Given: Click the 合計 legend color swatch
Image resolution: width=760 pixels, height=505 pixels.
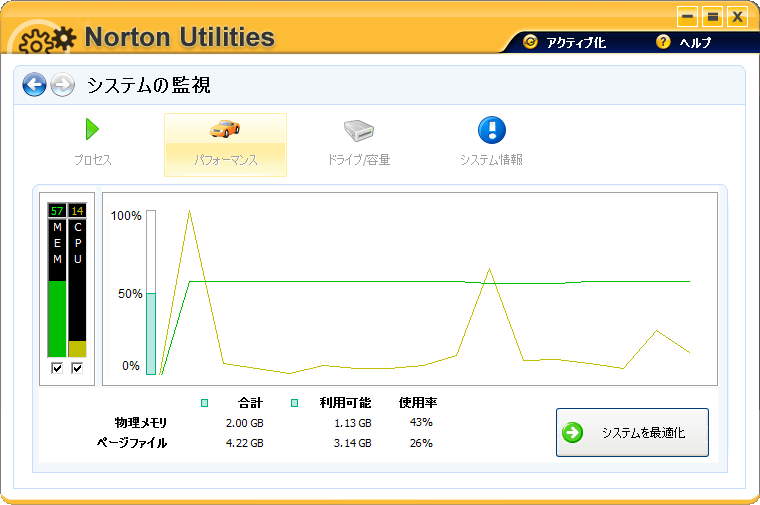Looking at the screenshot, I should click(205, 403).
